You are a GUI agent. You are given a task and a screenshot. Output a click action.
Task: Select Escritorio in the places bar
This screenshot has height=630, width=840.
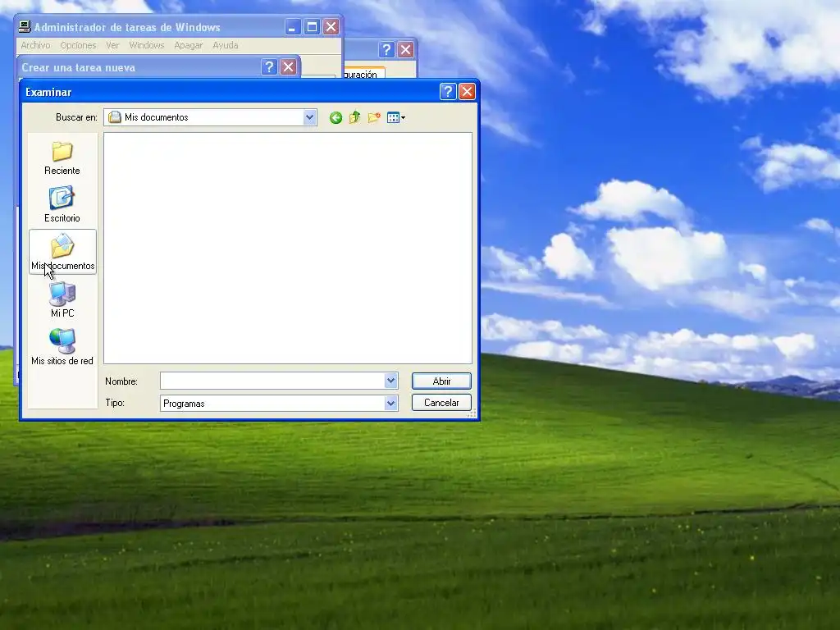(x=62, y=205)
